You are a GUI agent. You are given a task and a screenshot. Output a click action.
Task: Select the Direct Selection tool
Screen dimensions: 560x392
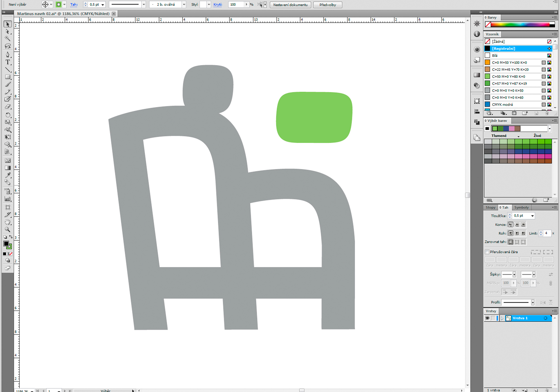(x=7, y=31)
